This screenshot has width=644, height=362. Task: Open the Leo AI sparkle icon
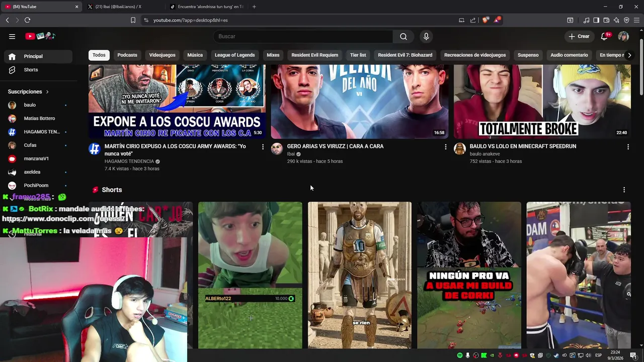click(616, 20)
